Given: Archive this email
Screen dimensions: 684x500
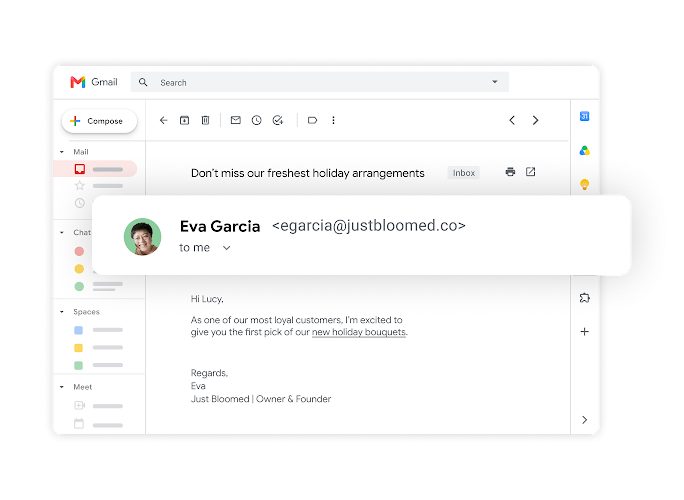Looking at the screenshot, I should (x=185, y=120).
